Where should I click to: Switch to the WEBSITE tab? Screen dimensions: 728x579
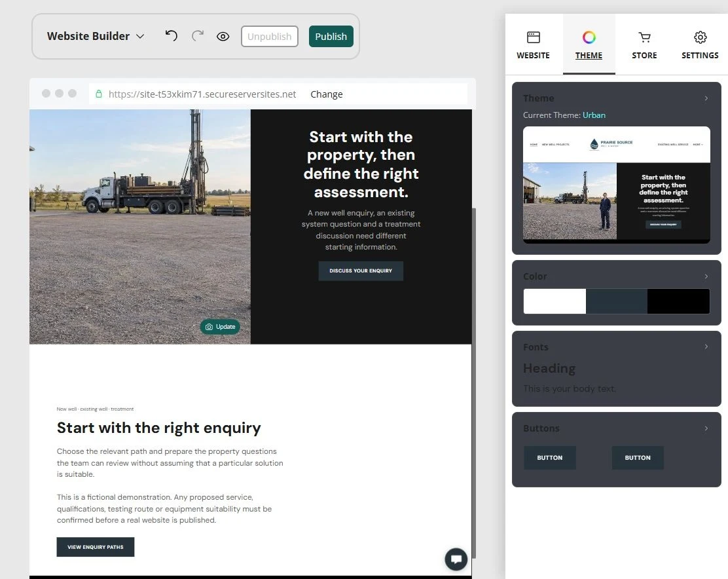(533, 45)
